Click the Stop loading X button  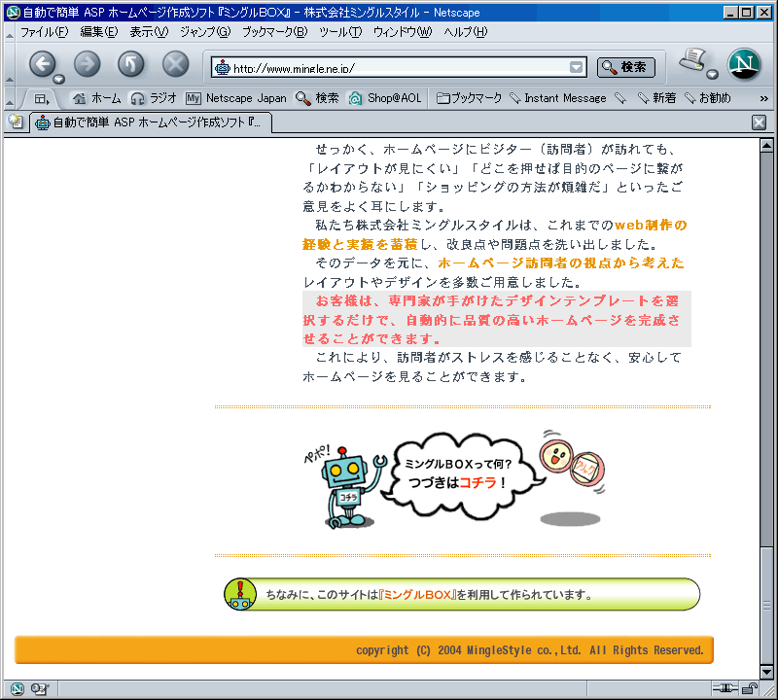[x=176, y=64]
